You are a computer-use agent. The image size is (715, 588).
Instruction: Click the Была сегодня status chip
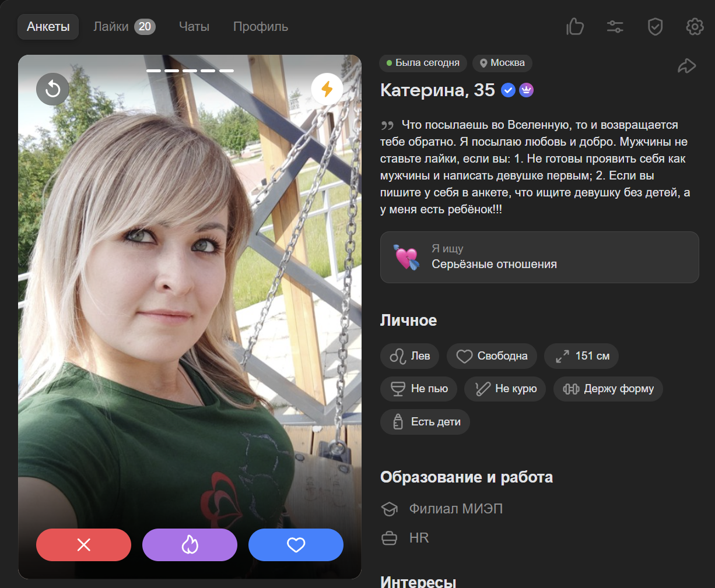pos(423,63)
